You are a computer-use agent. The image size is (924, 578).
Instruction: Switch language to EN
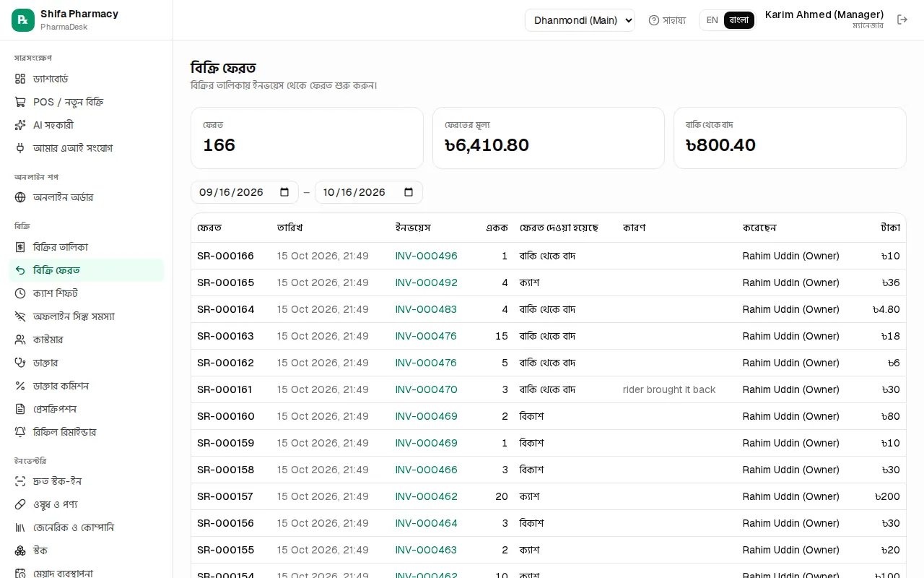click(x=712, y=20)
